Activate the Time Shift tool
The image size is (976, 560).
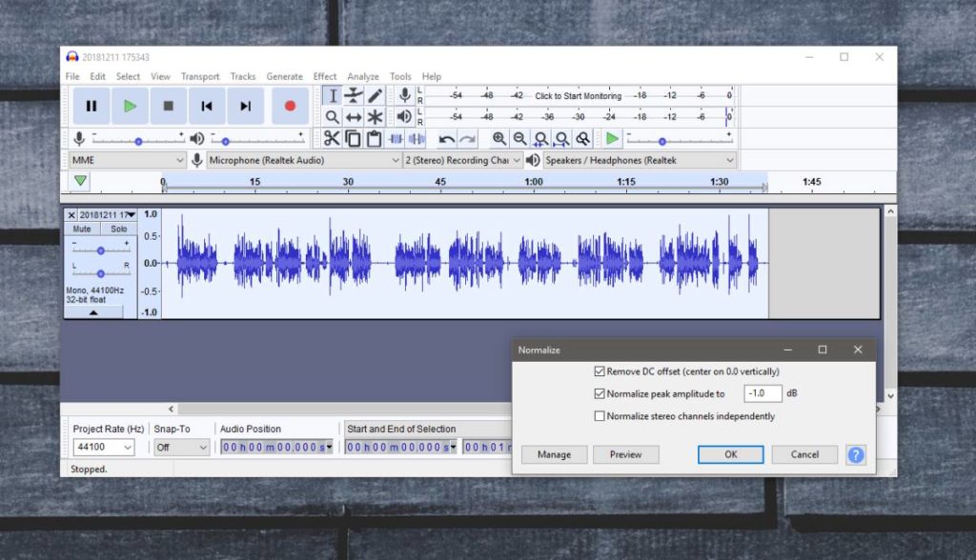coord(354,117)
